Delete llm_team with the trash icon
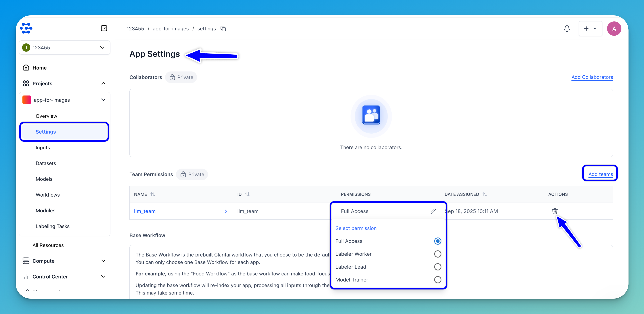Viewport: 644px width, 314px height. coord(554,211)
